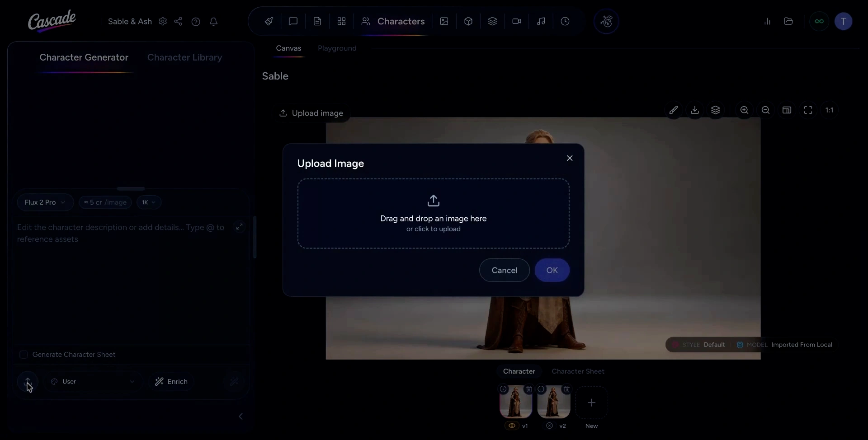Zoom in on the canvas
This screenshot has width=868, height=440.
[744, 110]
